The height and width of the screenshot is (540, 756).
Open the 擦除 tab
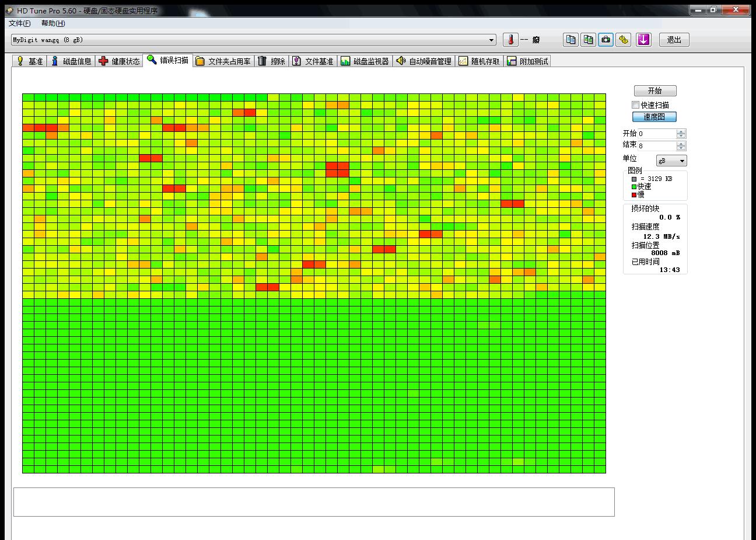point(272,61)
